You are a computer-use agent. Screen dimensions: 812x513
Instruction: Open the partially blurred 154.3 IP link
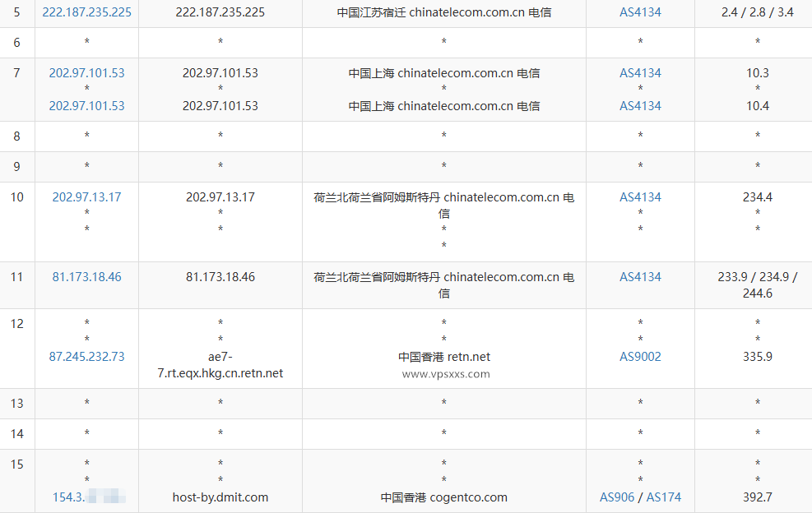(89, 497)
